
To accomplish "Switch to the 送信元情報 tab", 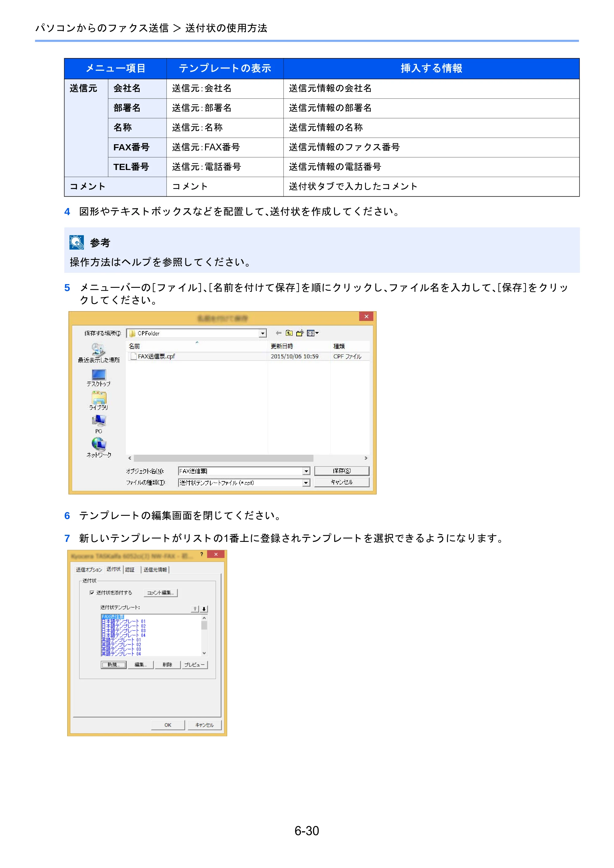I will pos(155,569).
